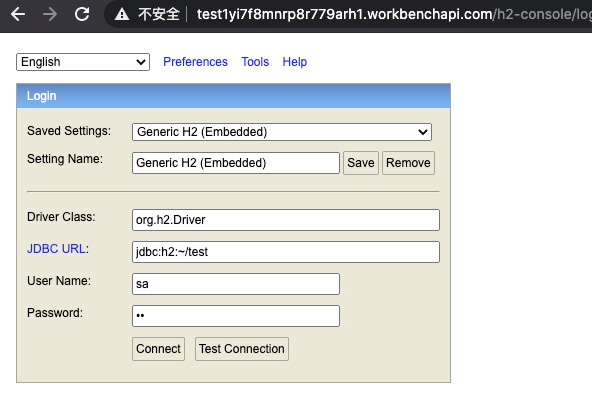Reload the page with refresh icon
This screenshot has width=592, height=396.
tap(82, 14)
